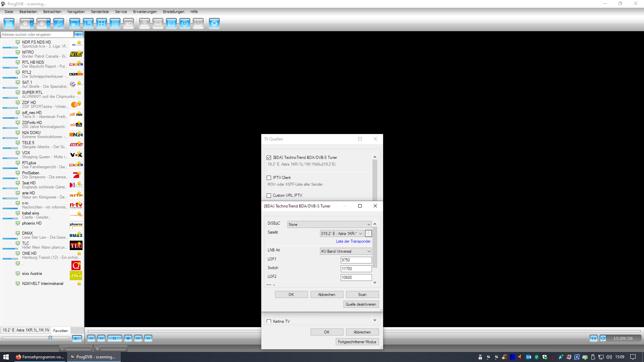
Task: Open the Senderliste menu
Action: click(100, 12)
